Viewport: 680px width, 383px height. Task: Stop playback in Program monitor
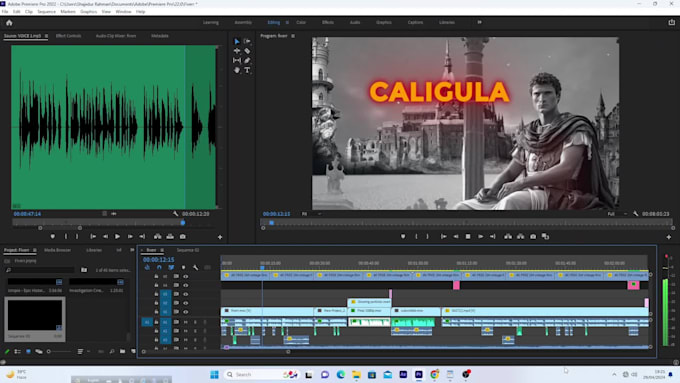click(468, 236)
